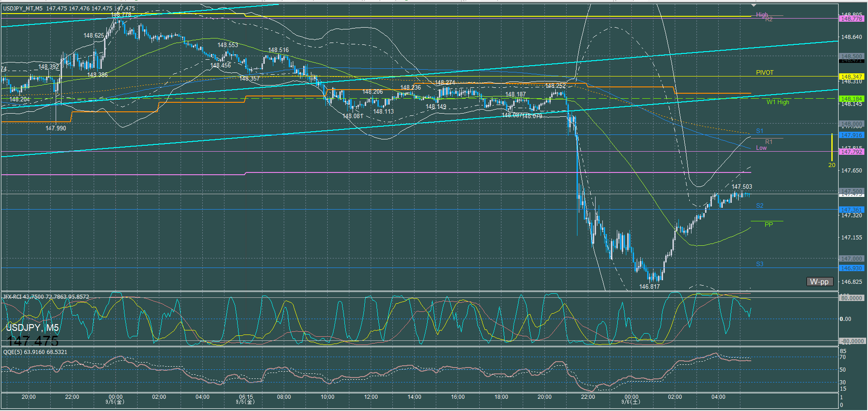Click the USDJPY_MT,M5 chart title
The image size is (868, 411).
(x=23, y=9)
